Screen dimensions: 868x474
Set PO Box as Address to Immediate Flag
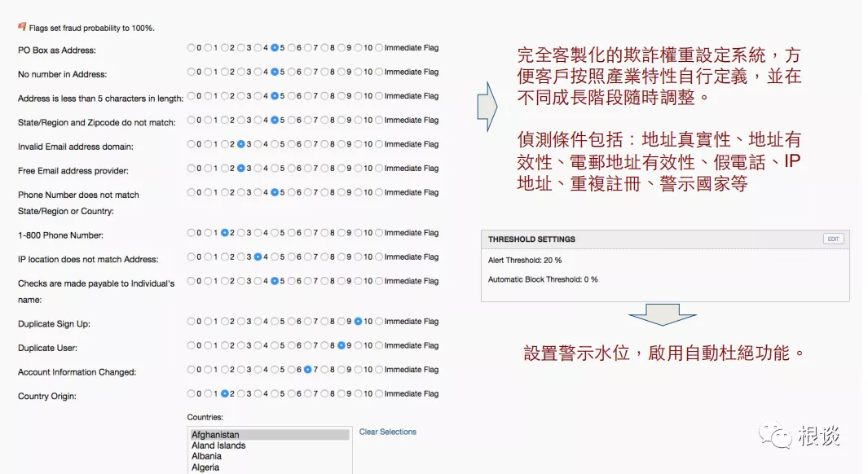pos(379,48)
